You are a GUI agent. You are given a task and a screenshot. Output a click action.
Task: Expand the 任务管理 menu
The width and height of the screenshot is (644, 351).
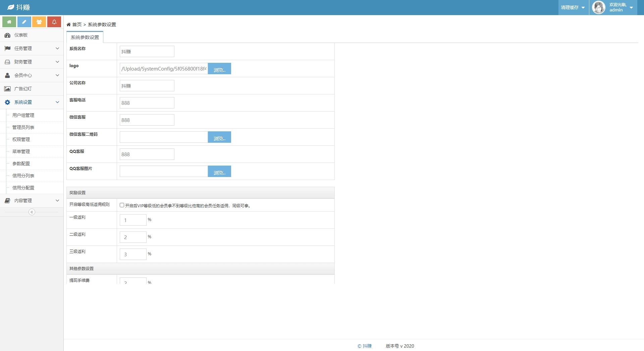click(32, 48)
